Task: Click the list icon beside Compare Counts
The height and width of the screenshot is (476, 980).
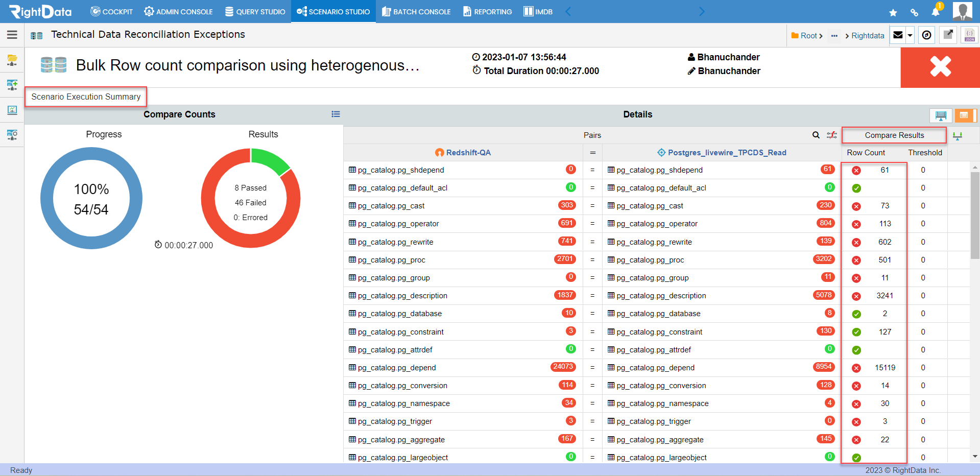Action: 336,114
